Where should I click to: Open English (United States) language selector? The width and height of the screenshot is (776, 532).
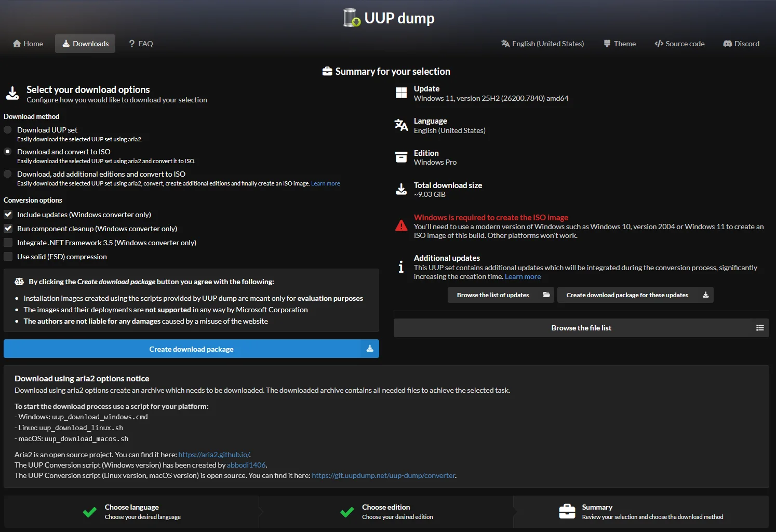pyautogui.click(x=543, y=44)
